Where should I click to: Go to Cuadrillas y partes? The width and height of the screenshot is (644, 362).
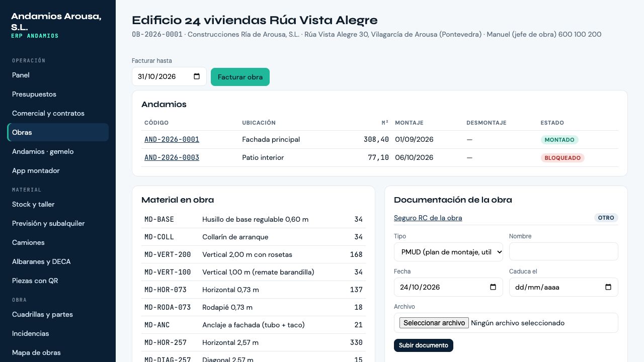[x=58, y=314]
